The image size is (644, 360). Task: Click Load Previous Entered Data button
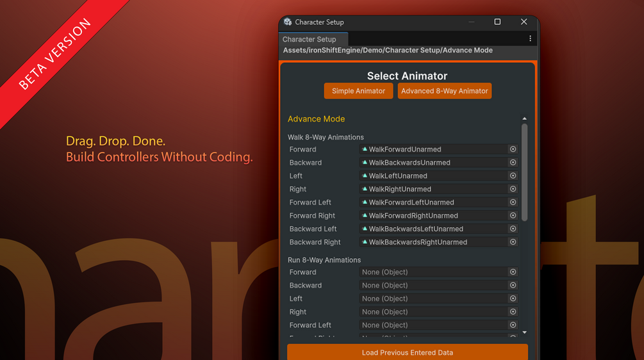408,352
